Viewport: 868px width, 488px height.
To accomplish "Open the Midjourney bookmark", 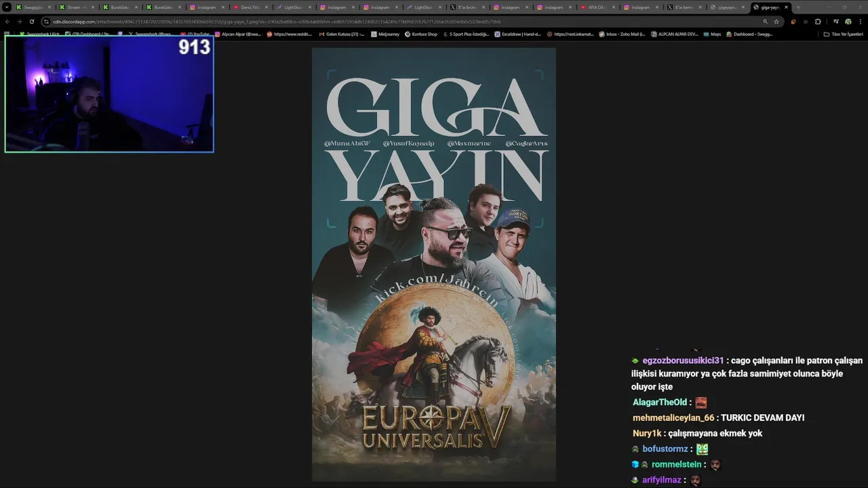I will click(x=385, y=34).
